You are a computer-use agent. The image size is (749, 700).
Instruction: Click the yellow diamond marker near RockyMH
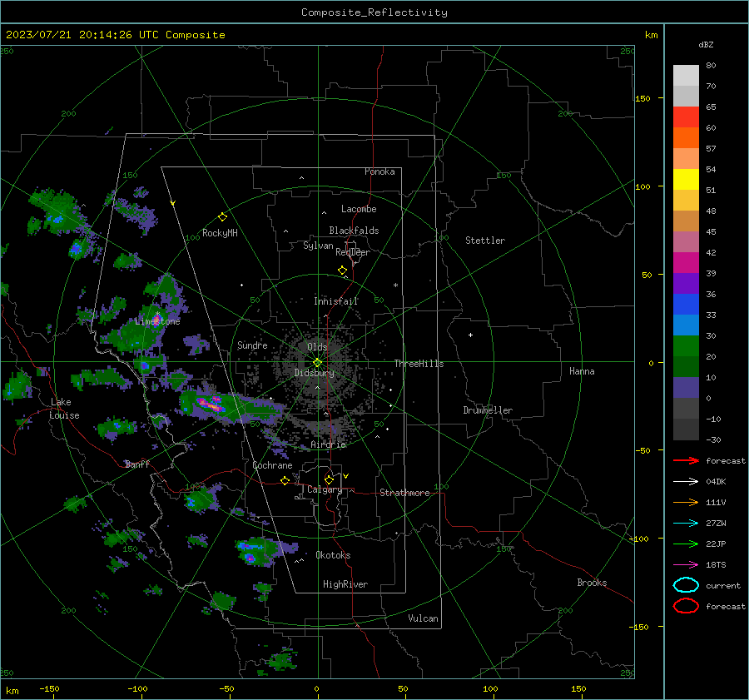pyautogui.click(x=222, y=217)
